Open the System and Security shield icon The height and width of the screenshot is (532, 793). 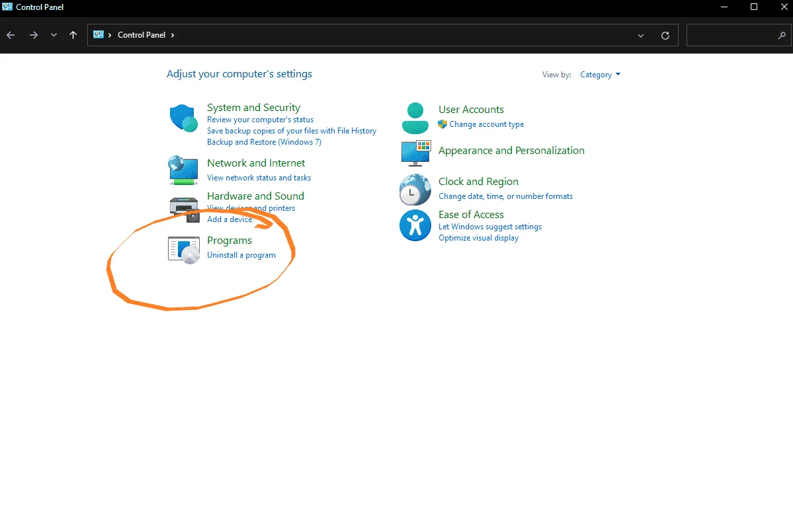click(183, 118)
